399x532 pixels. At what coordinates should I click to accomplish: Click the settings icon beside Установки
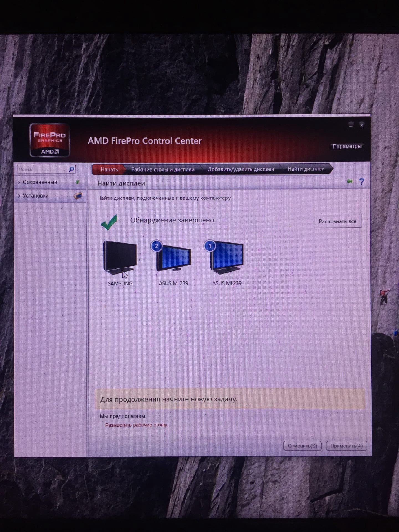point(78,196)
